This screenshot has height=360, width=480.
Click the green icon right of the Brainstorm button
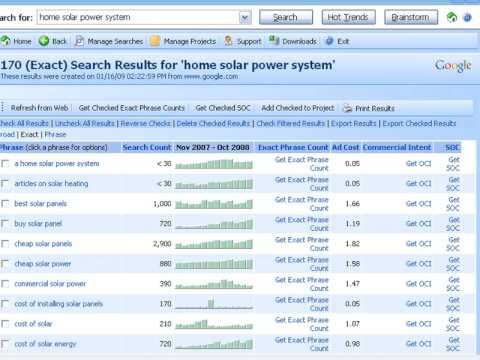click(452, 17)
